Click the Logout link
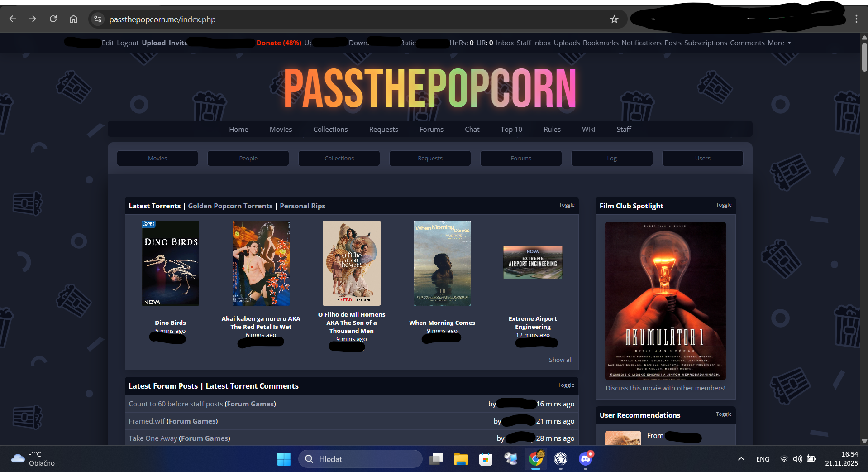This screenshot has height=472, width=868. pos(128,43)
